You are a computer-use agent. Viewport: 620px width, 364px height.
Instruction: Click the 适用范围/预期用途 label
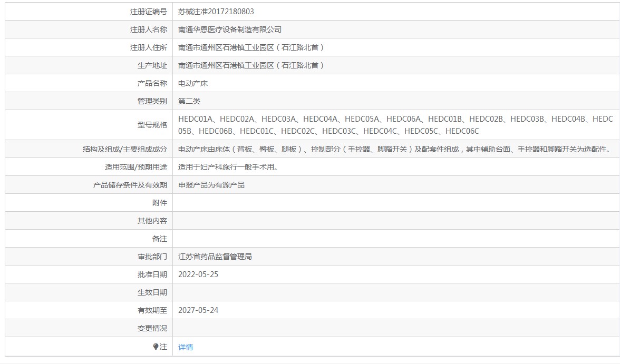pos(135,167)
